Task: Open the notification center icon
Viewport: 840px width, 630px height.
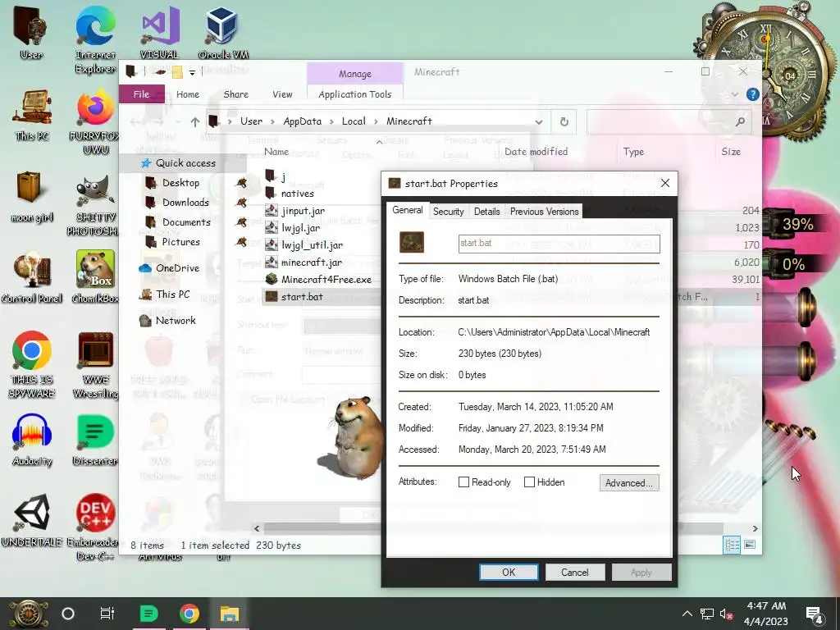Action: pyautogui.click(x=815, y=614)
